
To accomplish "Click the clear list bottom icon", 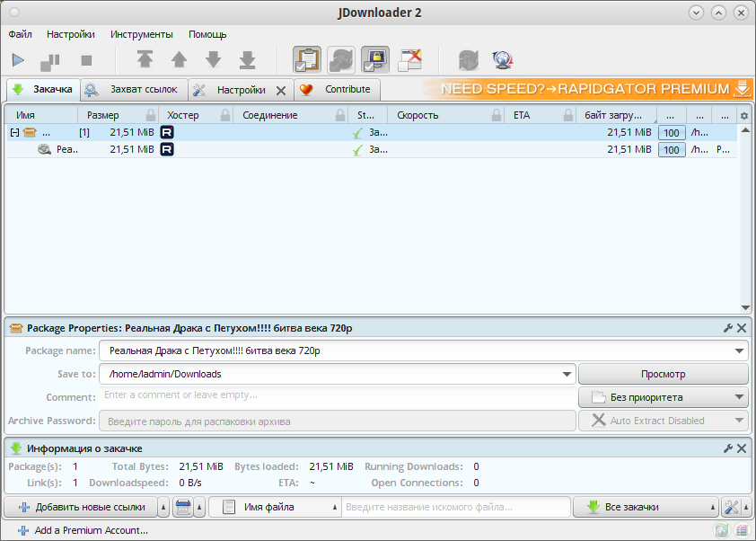I will click(183, 507).
